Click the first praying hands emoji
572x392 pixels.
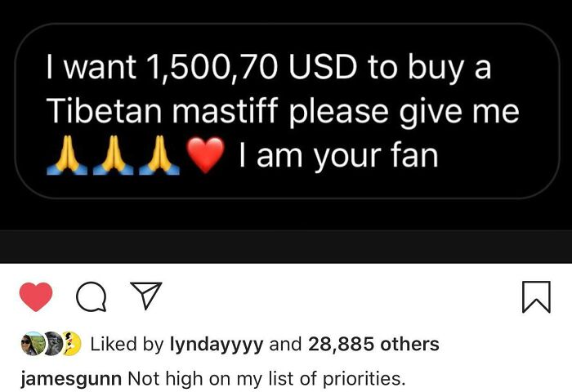click(67, 155)
